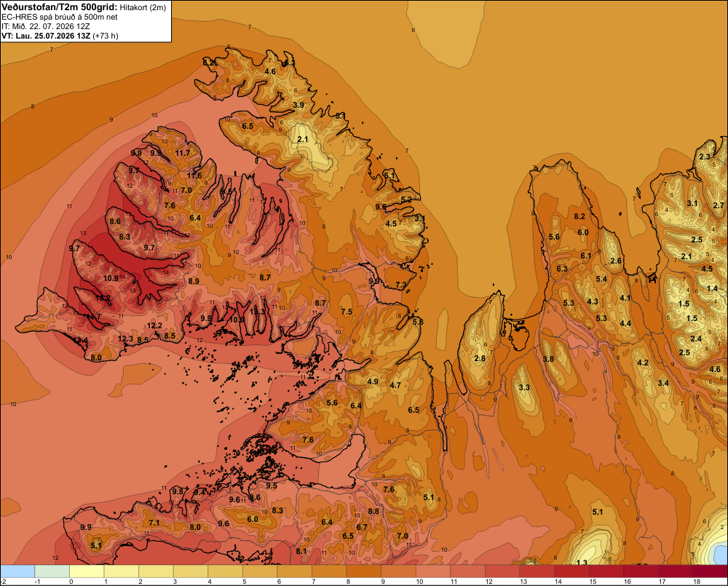728x586 pixels.
Task: Select the 11.7 temperature label
Action: coord(183,153)
